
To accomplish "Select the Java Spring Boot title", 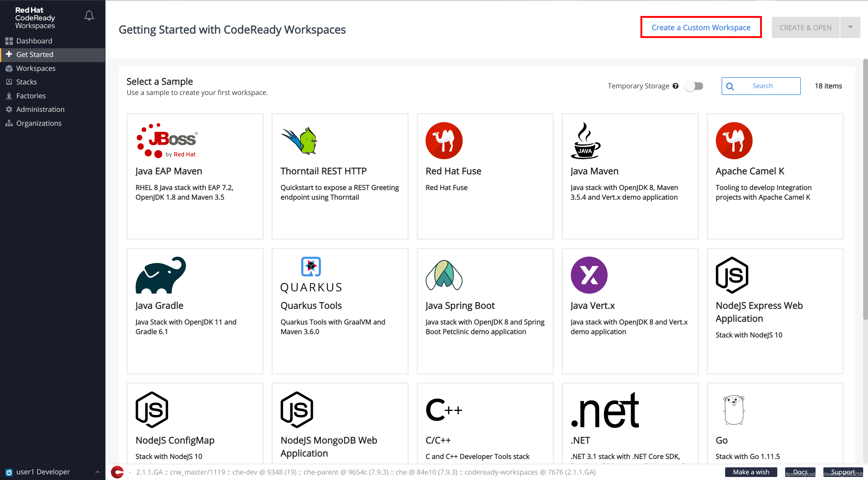I will point(460,305).
